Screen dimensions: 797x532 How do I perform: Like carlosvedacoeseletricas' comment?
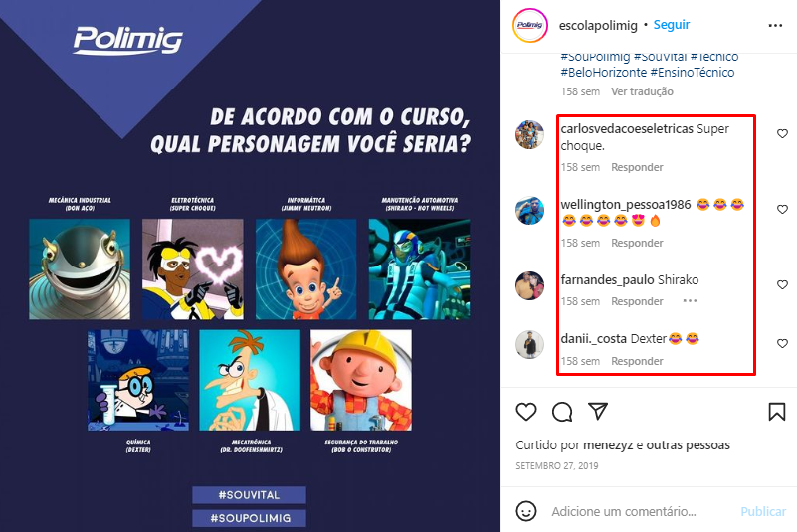pos(782,133)
